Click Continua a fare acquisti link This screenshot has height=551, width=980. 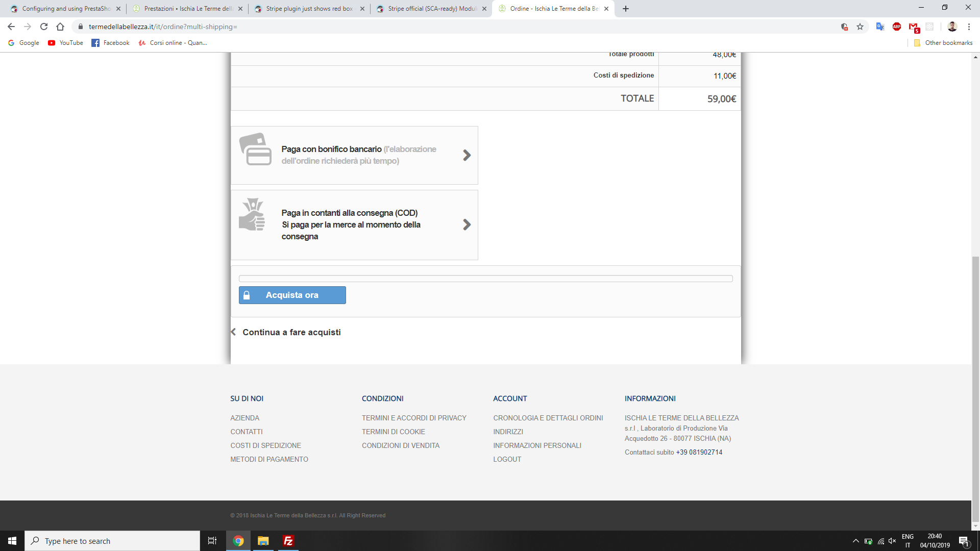(291, 332)
